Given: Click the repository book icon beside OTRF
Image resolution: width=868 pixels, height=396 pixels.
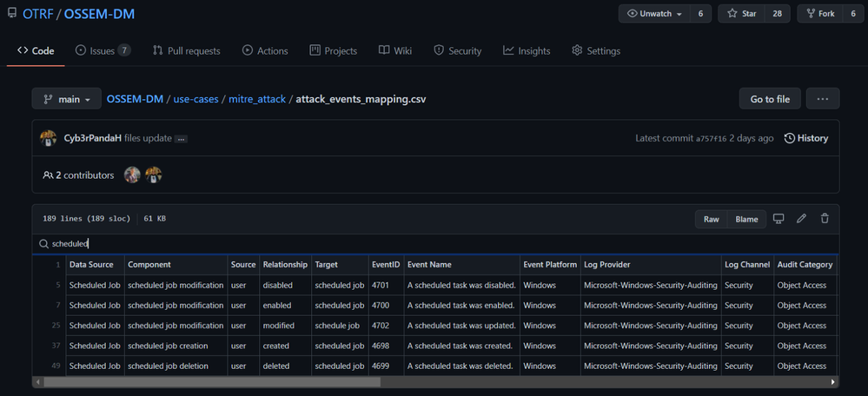Looking at the screenshot, I should [11, 13].
